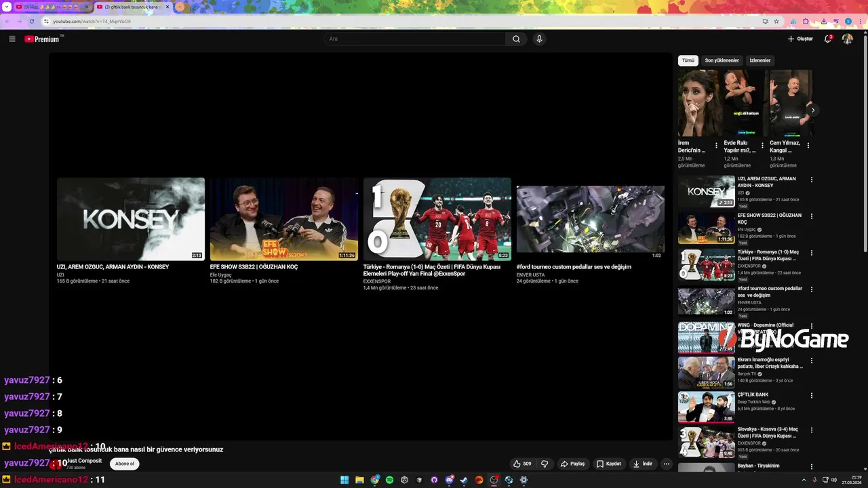Viewport: 868px width, 488px height.
Task: Open ÇİFTLİK BANK sidebar video title
Action: click(x=753, y=394)
